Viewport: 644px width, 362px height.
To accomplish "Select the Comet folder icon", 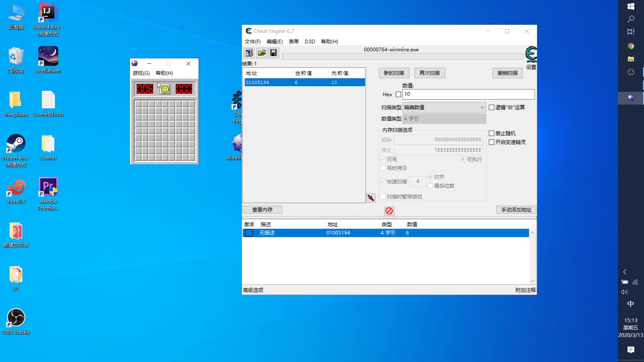I will (48, 147).
